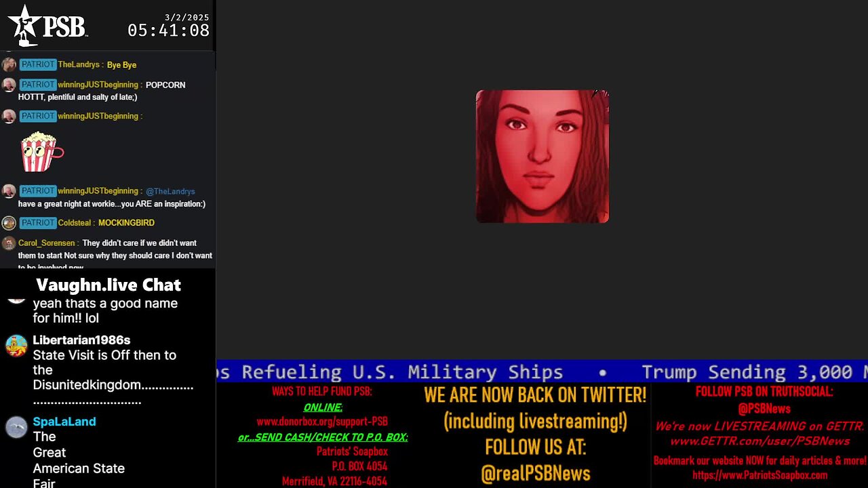
Task: Click the red female avatar thumbnail
Action: click(542, 157)
